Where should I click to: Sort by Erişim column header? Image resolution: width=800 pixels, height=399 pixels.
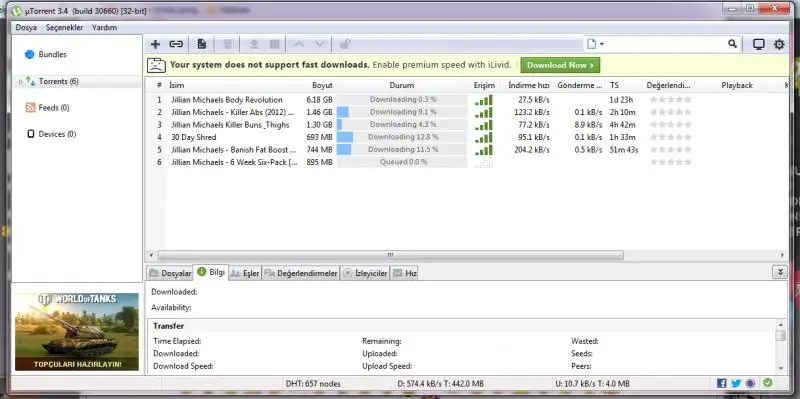tap(484, 85)
